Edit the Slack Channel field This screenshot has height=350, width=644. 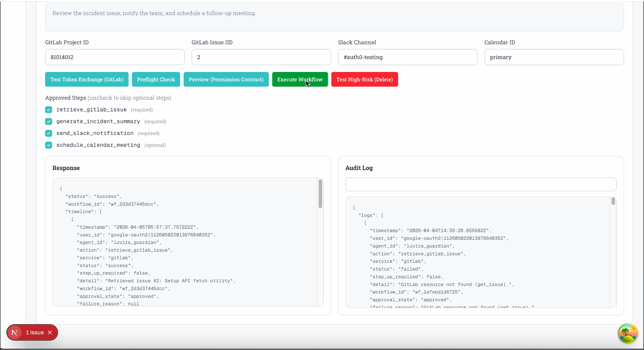coord(408,57)
